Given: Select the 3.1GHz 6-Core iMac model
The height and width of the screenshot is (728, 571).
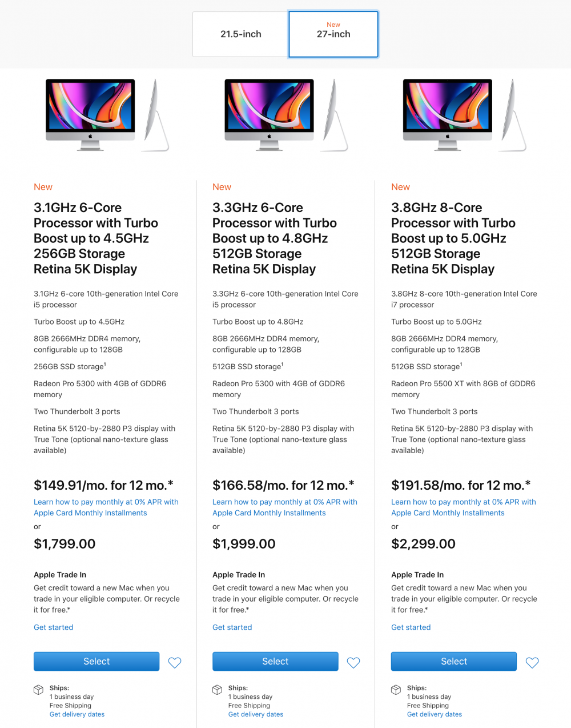Looking at the screenshot, I should tap(96, 661).
